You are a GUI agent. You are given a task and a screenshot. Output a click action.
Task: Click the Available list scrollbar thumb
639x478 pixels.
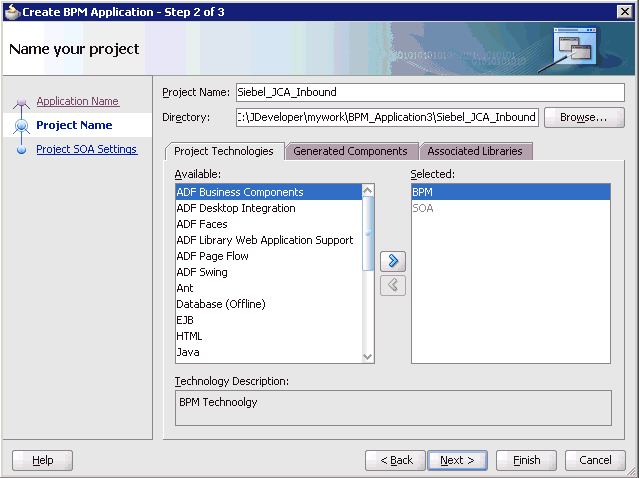tap(368, 233)
